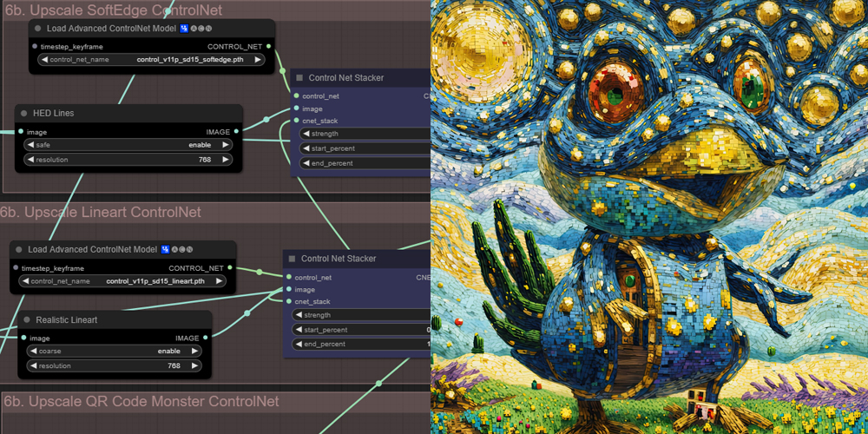This screenshot has width=868, height=434.
Task: Decrease start_percent on Lineart Control Net Stacker
Action: pos(299,330)
